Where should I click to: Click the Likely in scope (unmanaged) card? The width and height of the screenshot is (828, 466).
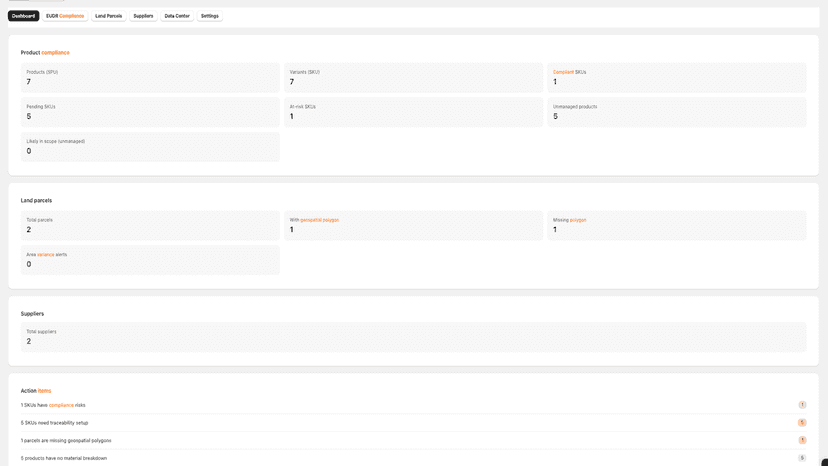click(x=150, y=146)
